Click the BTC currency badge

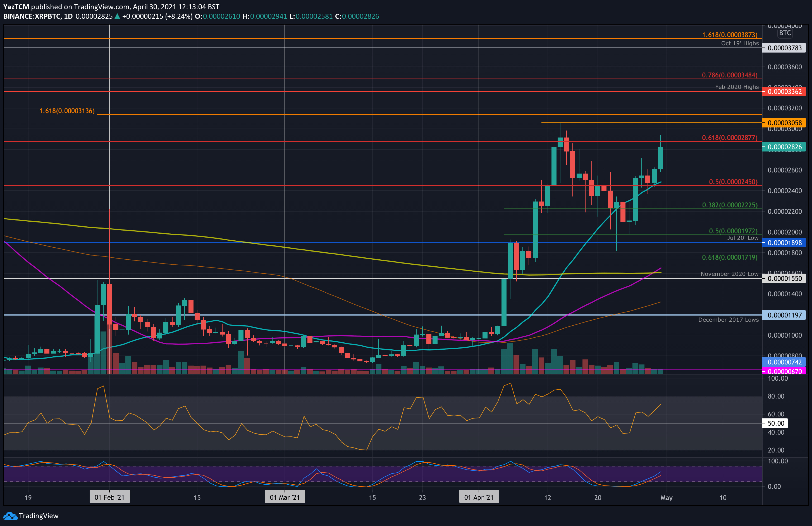coord(785,33)
